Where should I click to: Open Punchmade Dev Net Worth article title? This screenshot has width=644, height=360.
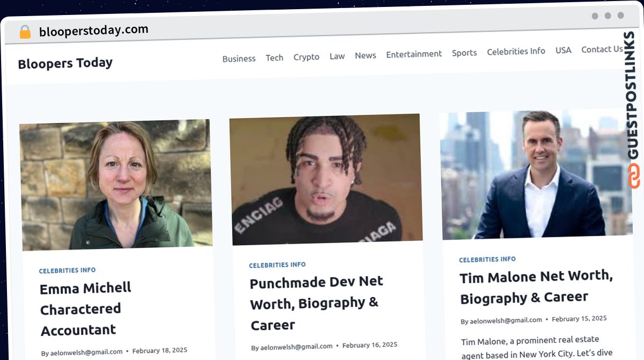(317, 303)
